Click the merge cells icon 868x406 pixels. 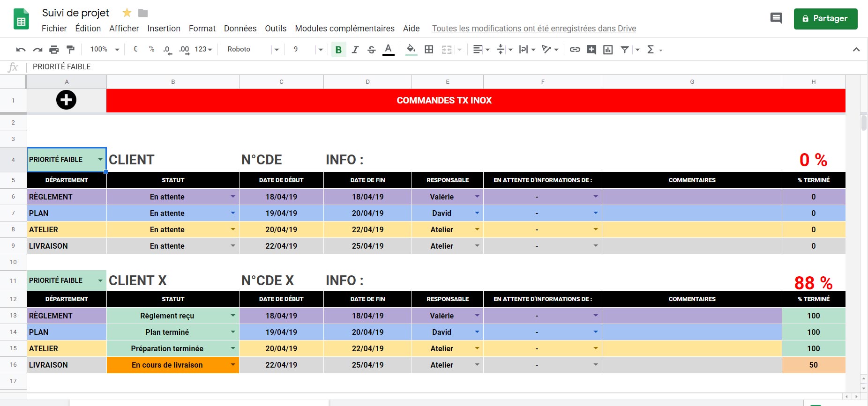tap(447, 49)
